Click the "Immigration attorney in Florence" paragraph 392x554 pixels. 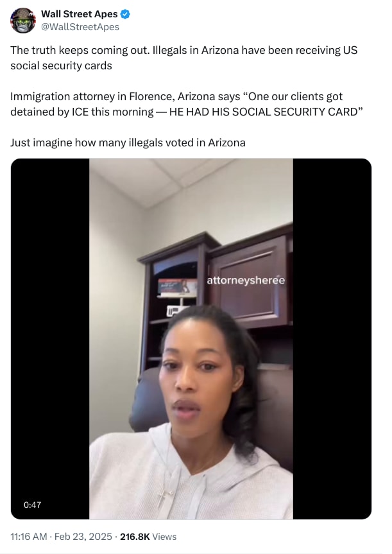click(187, 104)
